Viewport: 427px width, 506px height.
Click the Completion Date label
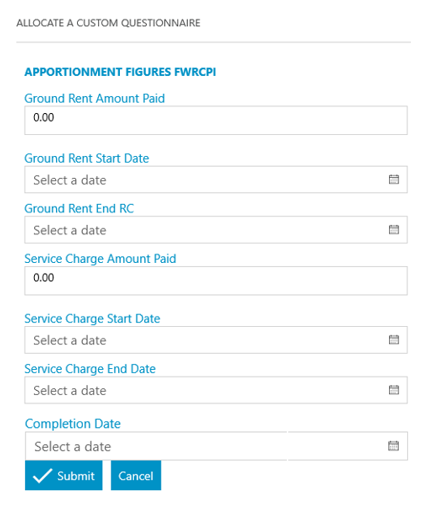click(x=73, y=424)
